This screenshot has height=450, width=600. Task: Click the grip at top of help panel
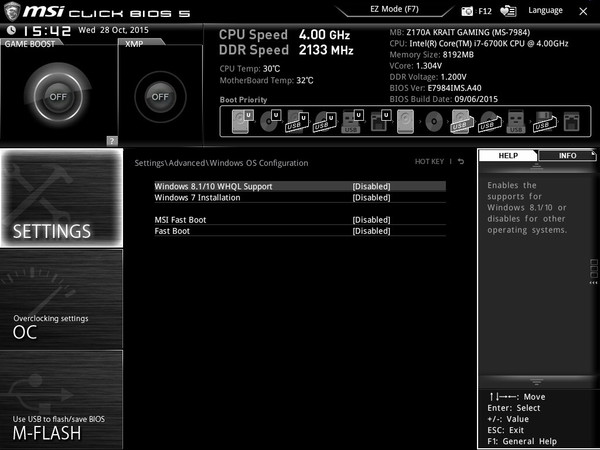tap(536, 166)
